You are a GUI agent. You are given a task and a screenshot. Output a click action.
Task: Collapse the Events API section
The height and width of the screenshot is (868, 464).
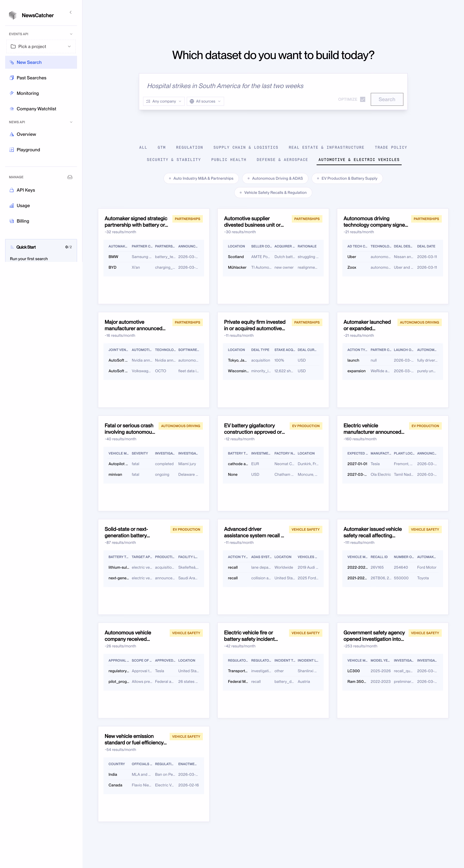point(71,34)
